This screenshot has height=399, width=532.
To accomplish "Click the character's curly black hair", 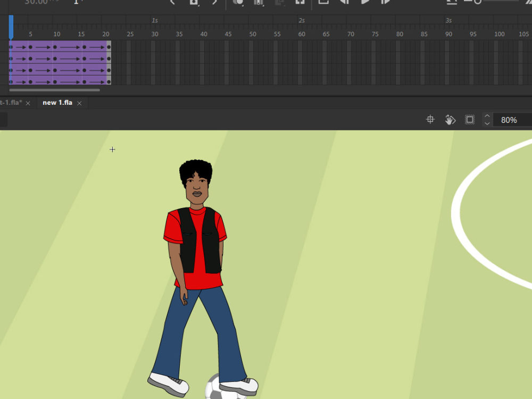I will point(196,170).
